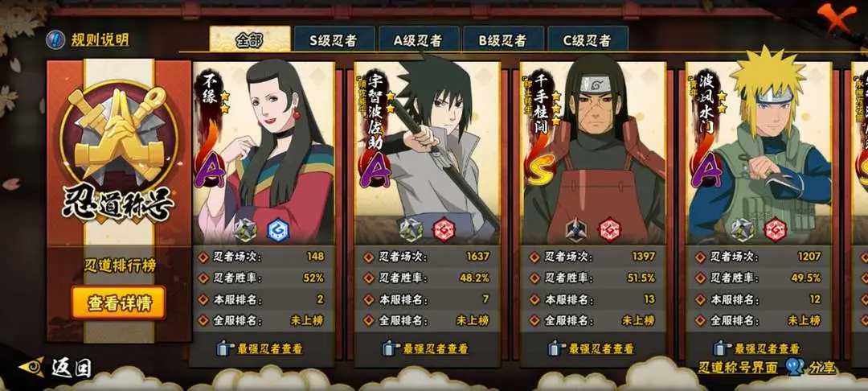Click the shuriken icon on 千手柱间 card
This screenshot has height=391, width=868.
(x=576, y=230)
